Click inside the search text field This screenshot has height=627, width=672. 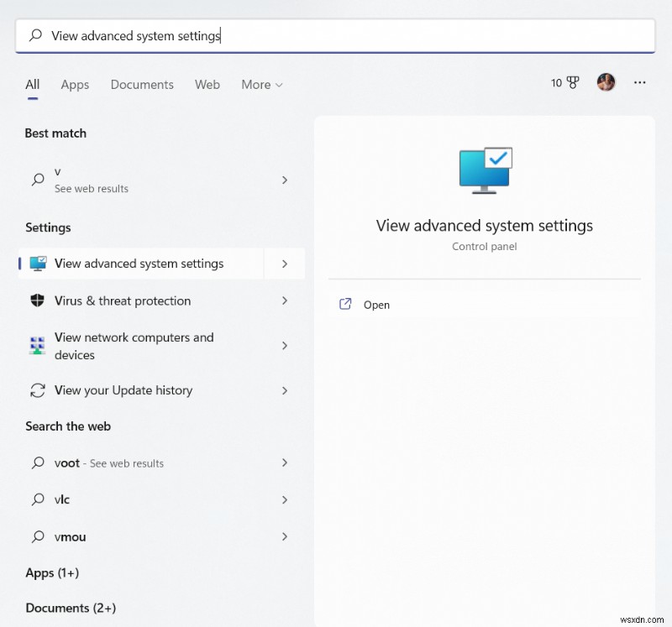click(336, 36)
